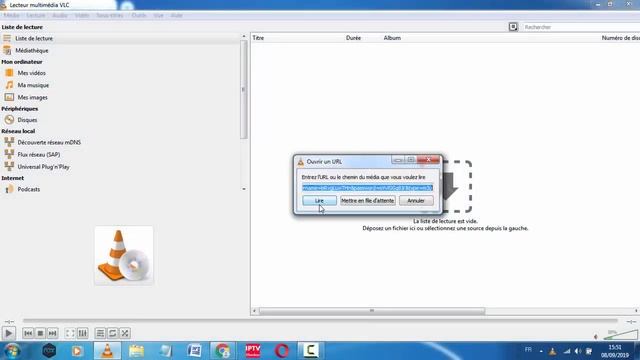Screen dimensions: 640x360
Task: Click the playlist horizontal scrollbar
Action: 372,311
